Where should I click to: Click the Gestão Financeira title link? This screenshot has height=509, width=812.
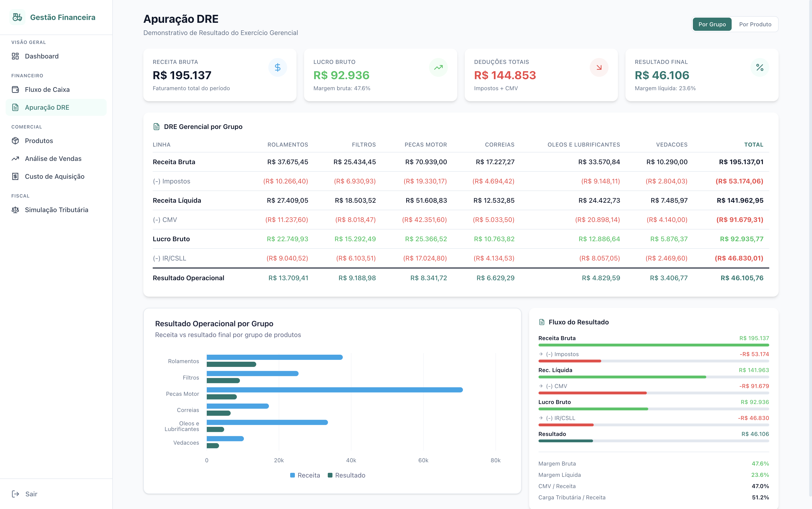[63, 17]
